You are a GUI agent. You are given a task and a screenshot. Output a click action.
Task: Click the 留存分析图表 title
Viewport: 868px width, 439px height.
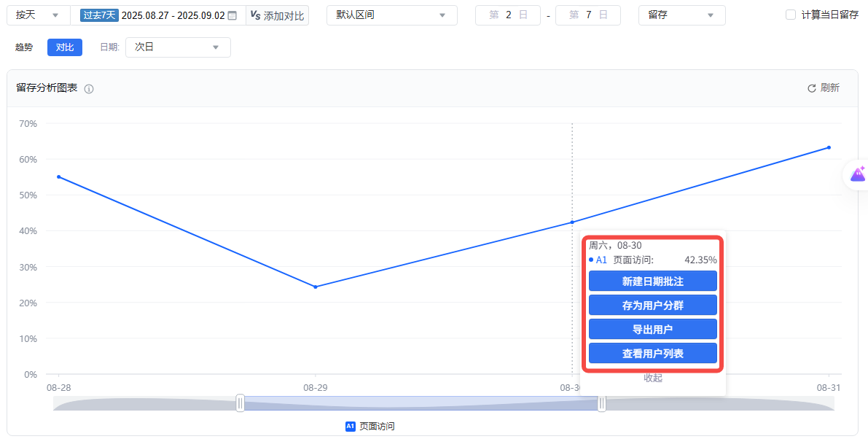point(47,88)
